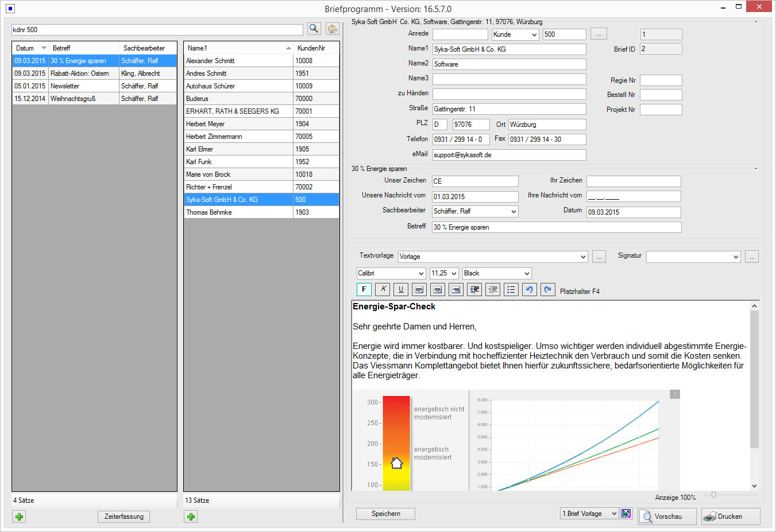Add new letter with left green plus
This screenshot has height=532, width=776.
pyautogui.click(x=20, y=517)
